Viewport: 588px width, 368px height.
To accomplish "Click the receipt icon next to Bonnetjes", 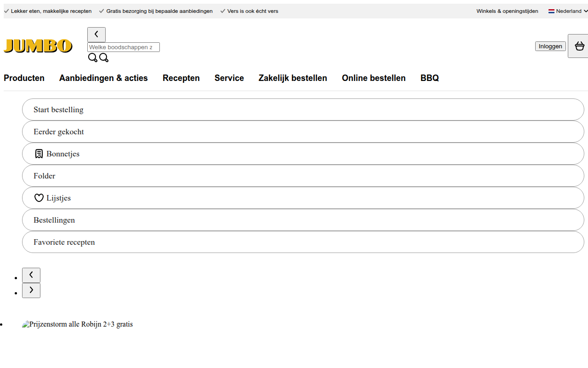I will pos(39,154).
